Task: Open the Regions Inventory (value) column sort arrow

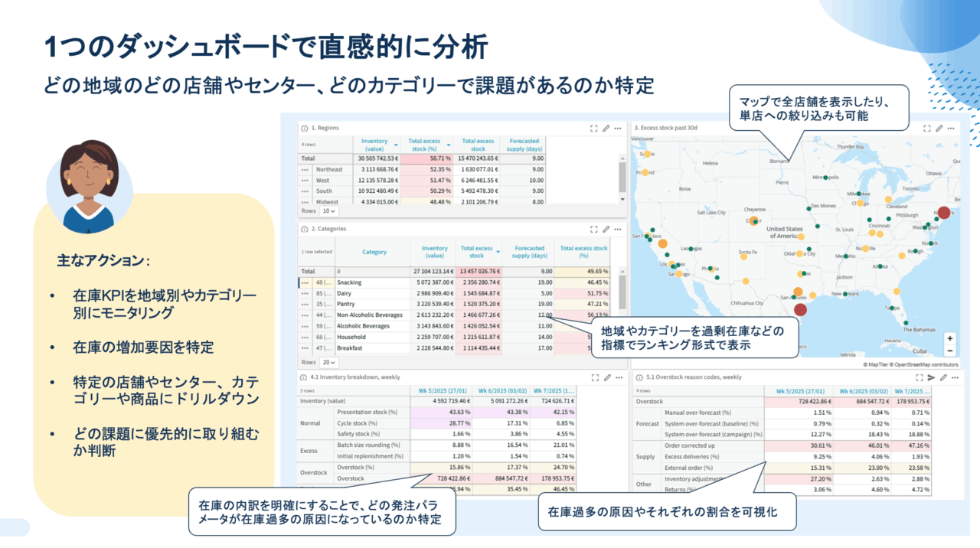Action: [x=395, y=145]
